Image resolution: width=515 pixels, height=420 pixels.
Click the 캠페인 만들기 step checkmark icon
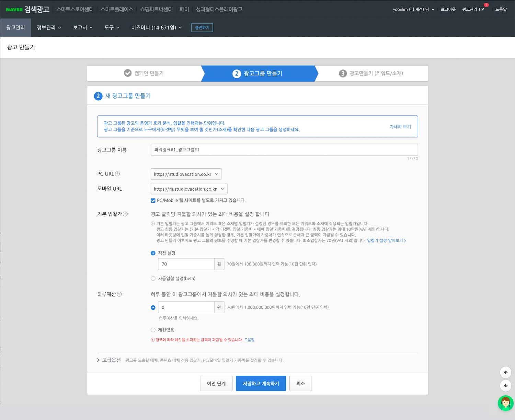pos(128,73)
